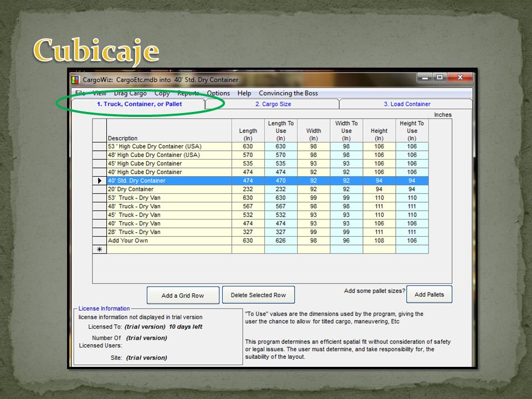532x399 pixels.
Task: Click the Width To Use column header
Action: tap(346, 131)
